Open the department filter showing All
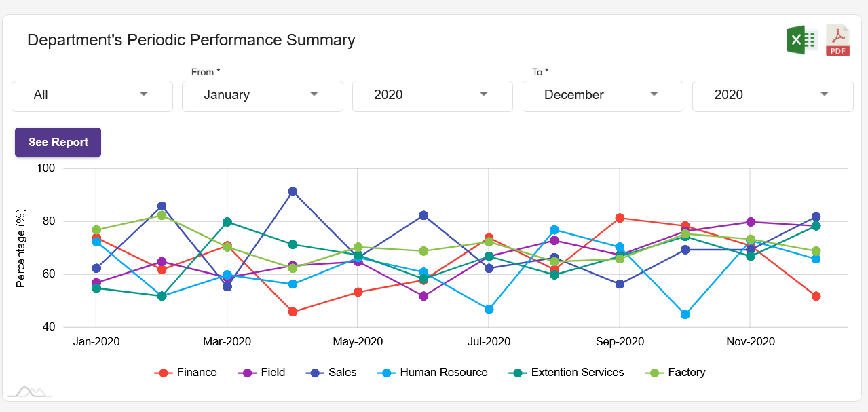868x412 pixels. click(x=92, y=96)
